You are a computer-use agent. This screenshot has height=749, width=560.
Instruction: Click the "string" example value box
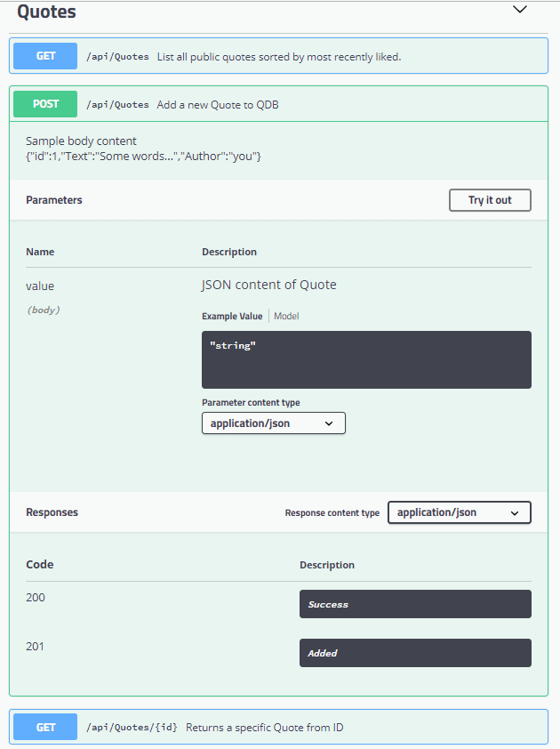point(366,359)
